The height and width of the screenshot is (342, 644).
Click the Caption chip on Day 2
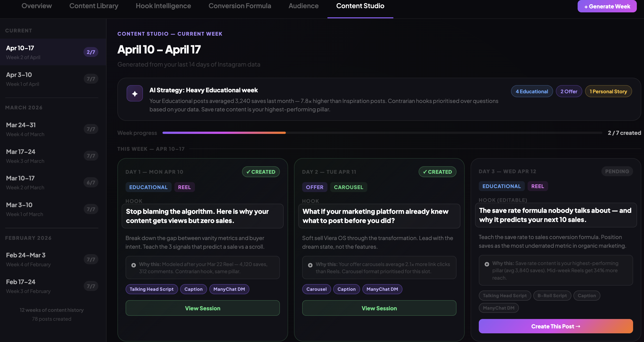[x=346, y=289]
